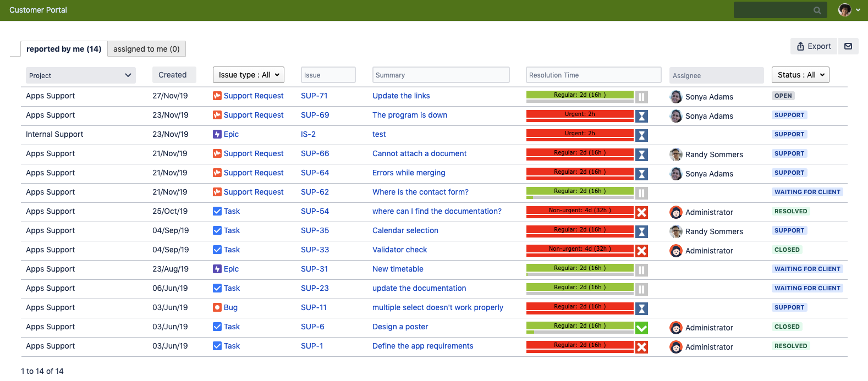This screenshot has width=868, height=381.
Task: Click the red X SLA icon for SUP-54
Action: (x=641, y=213)
